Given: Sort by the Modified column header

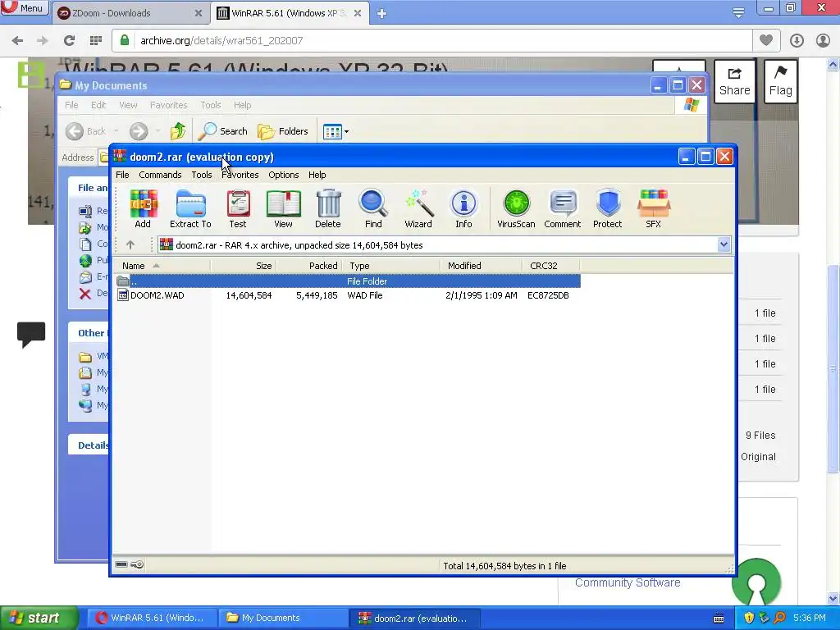Looking at the screenshot, I should pos(481,266).
